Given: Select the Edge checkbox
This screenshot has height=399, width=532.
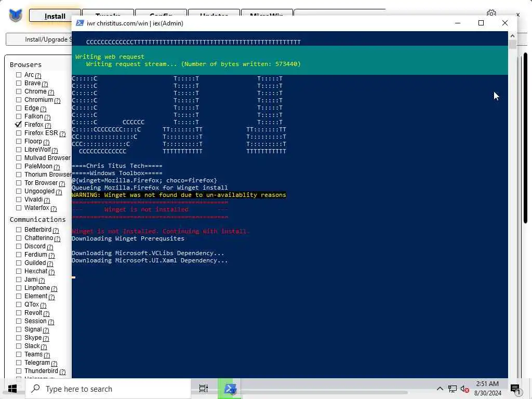Looking at the screenshot, I should pos(19,108).
